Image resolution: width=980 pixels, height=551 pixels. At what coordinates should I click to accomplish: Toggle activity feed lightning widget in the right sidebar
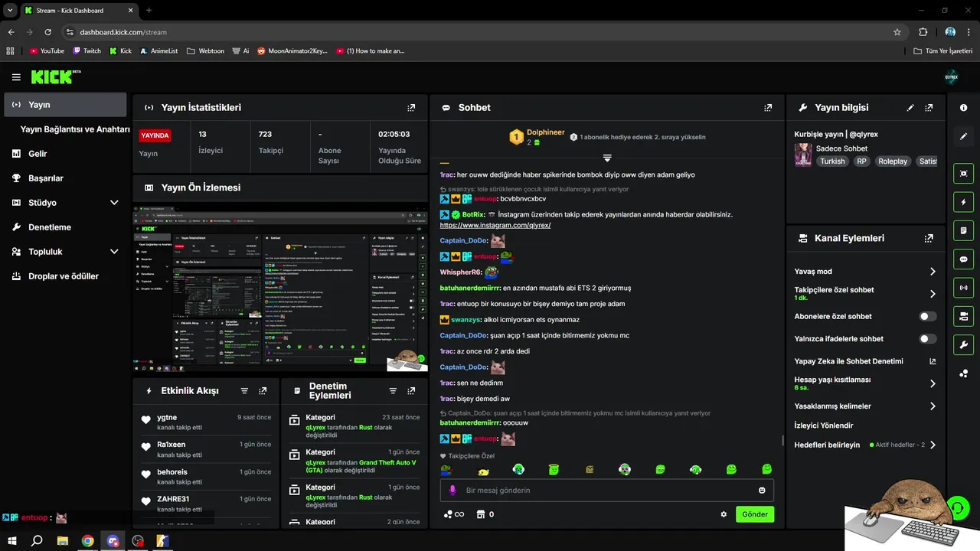963,202
